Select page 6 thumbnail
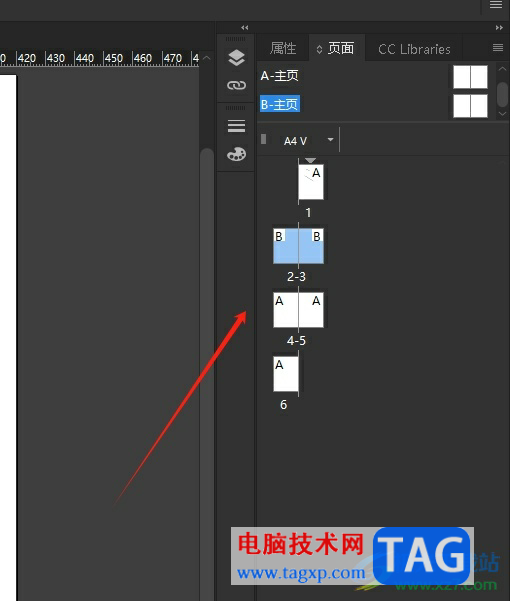 point(286,374)
